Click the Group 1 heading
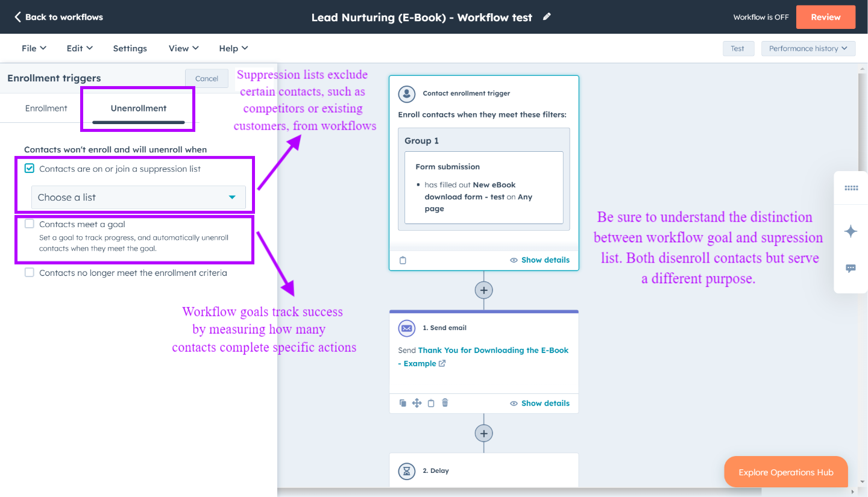 (x=422, y=140)
